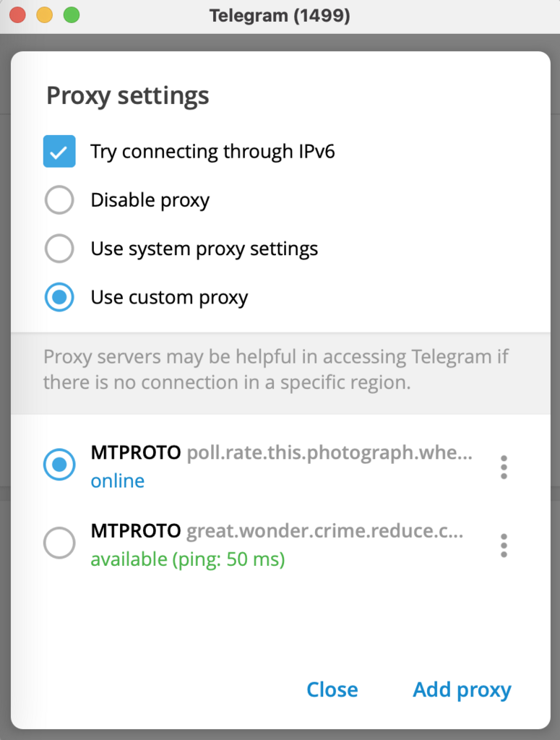Click the proxy servers helper description text
The height and width of the screenshot is (740, 560).
pyautogui.click(x=275, y=369)
